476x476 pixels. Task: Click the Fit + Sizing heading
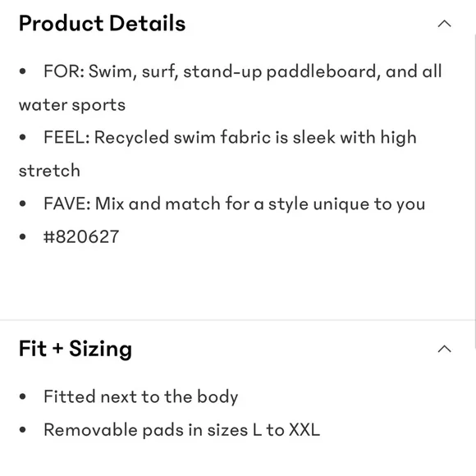(x=76, y=349)
